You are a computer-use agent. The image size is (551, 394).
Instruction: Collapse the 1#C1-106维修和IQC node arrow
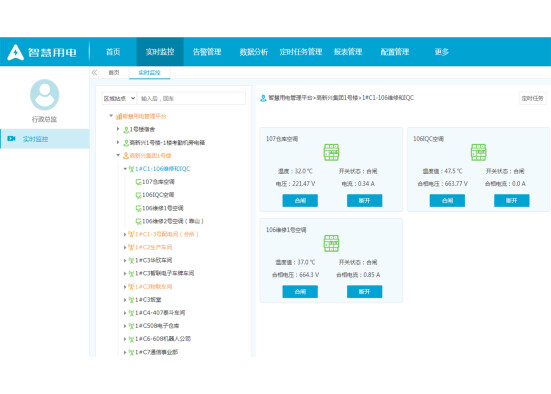pyautogui.click(x=125, y=169)
